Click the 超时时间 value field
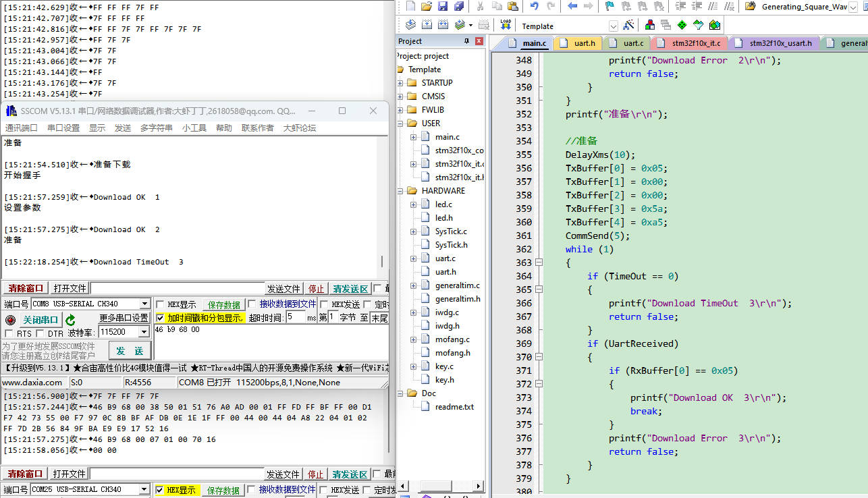This screenshot has width=868, height=498. (296, 317)
